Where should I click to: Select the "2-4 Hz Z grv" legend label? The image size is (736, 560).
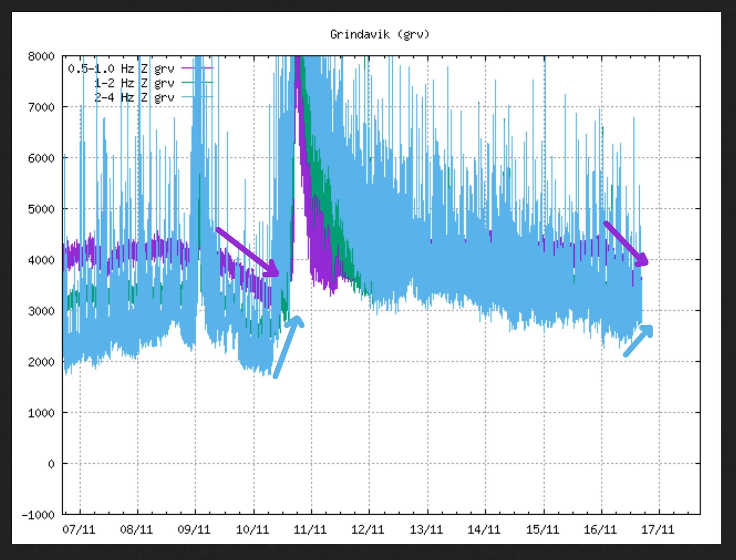pyautogui.click(x=134, y=97)
